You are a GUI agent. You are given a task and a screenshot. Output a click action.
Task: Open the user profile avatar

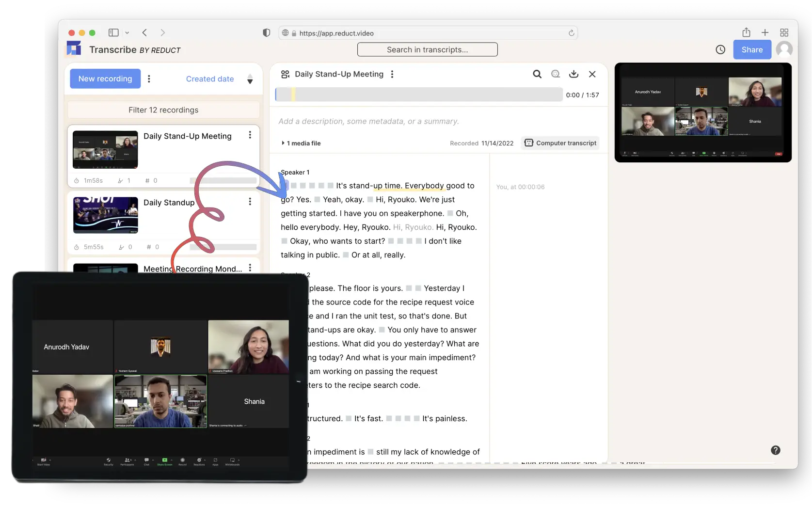[x=784, y=49]
